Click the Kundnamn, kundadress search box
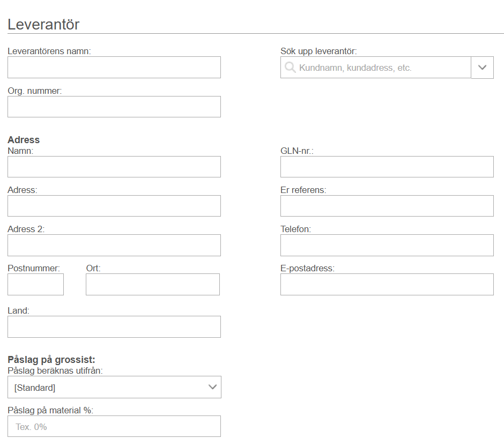The image size is (504, 438). (381, 68)
